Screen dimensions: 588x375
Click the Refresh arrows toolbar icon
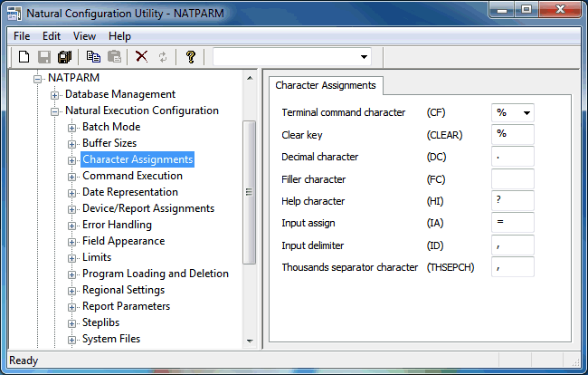coord(163,57)
